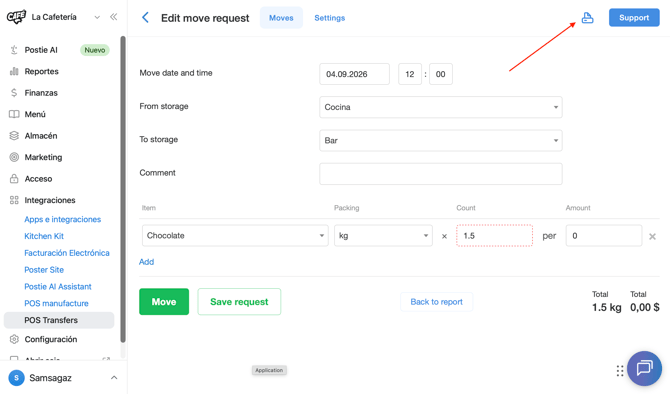The height and width of the screenshot is (394, 670).
Task: Click the Edit move request heading
Action: point(205,18)
